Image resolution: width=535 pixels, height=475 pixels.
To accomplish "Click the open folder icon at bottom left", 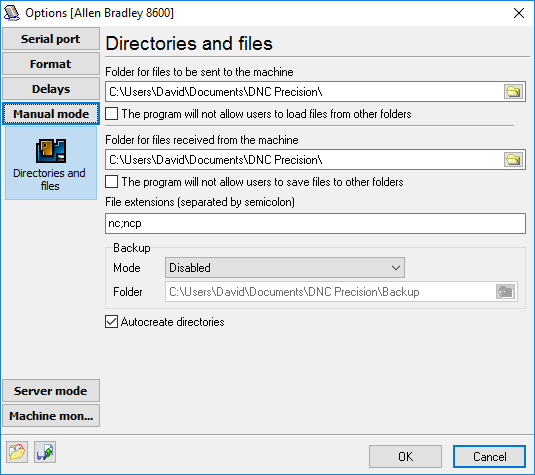I will [17, 452].
